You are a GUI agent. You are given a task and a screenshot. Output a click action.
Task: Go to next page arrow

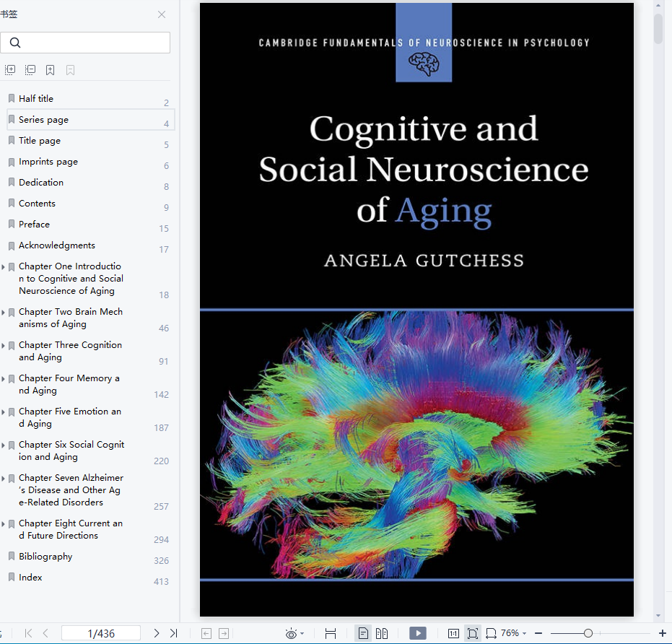(x=157, y=633)
